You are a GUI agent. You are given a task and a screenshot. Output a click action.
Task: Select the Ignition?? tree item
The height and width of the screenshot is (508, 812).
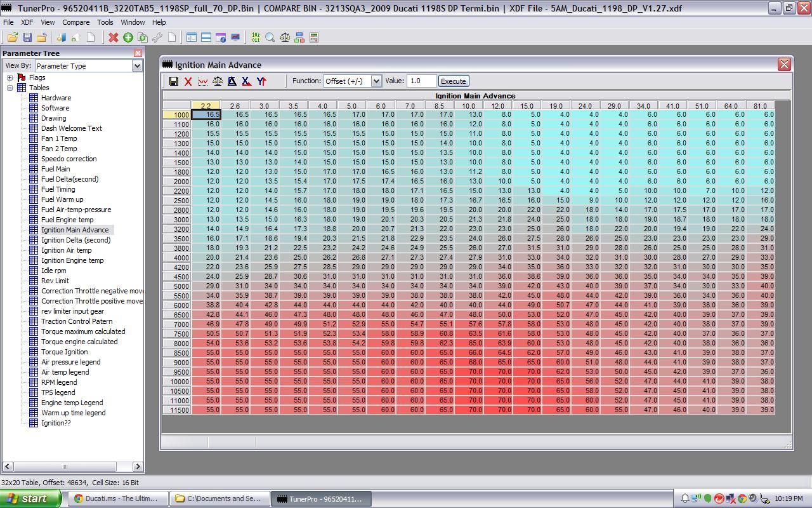pyautogui.click(x=56, y=423)
